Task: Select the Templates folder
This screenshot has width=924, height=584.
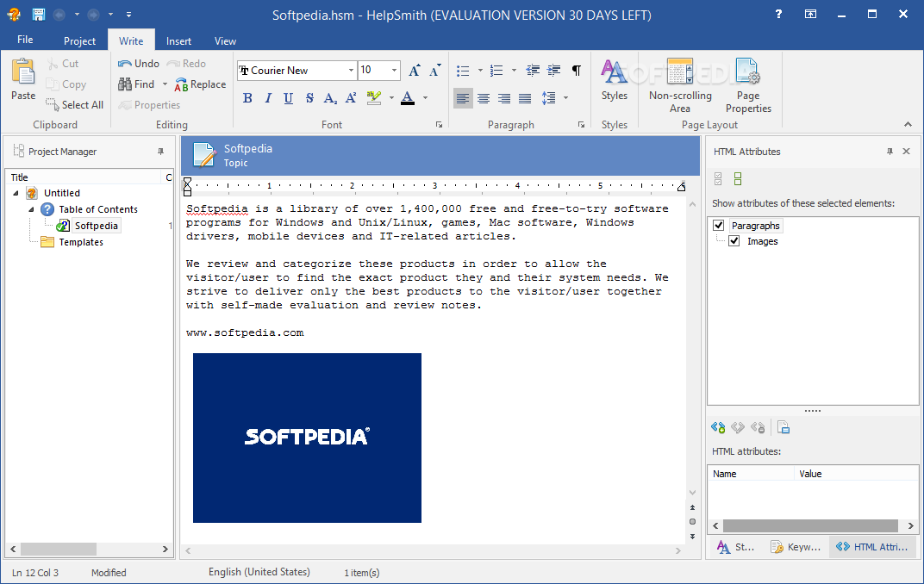Action: (x=81, y=242)
